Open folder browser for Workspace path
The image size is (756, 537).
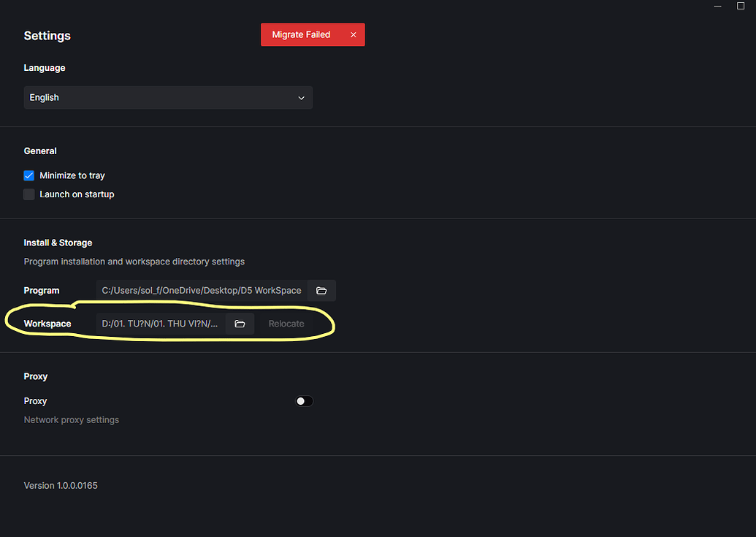click(x=240, y=323)
